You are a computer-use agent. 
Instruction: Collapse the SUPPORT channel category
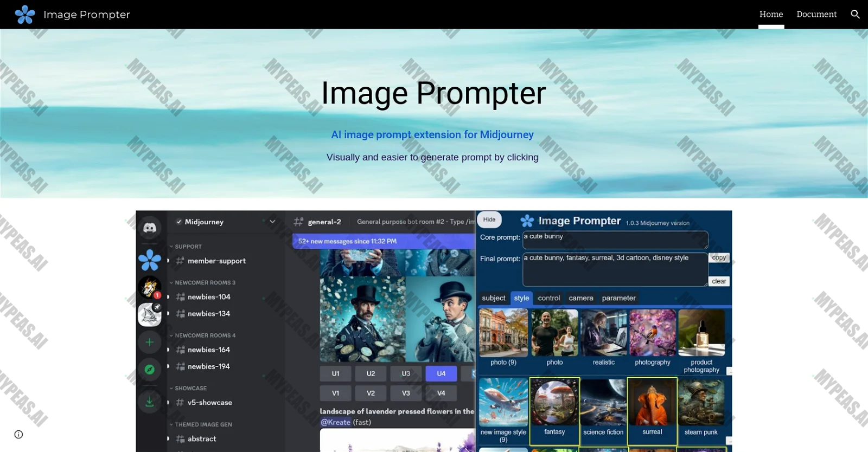click(186, 247)
